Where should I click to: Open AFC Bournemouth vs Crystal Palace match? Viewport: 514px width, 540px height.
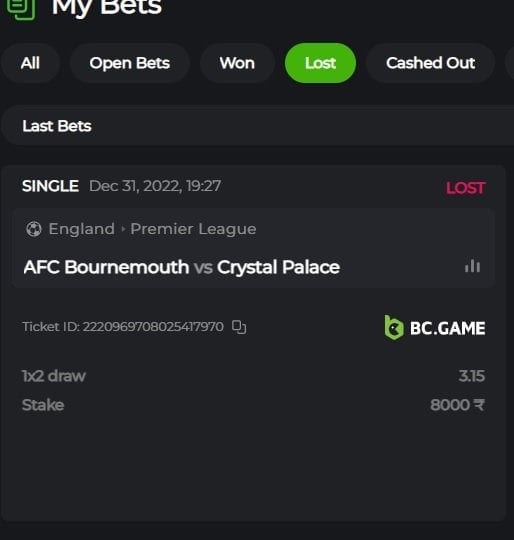182,267
